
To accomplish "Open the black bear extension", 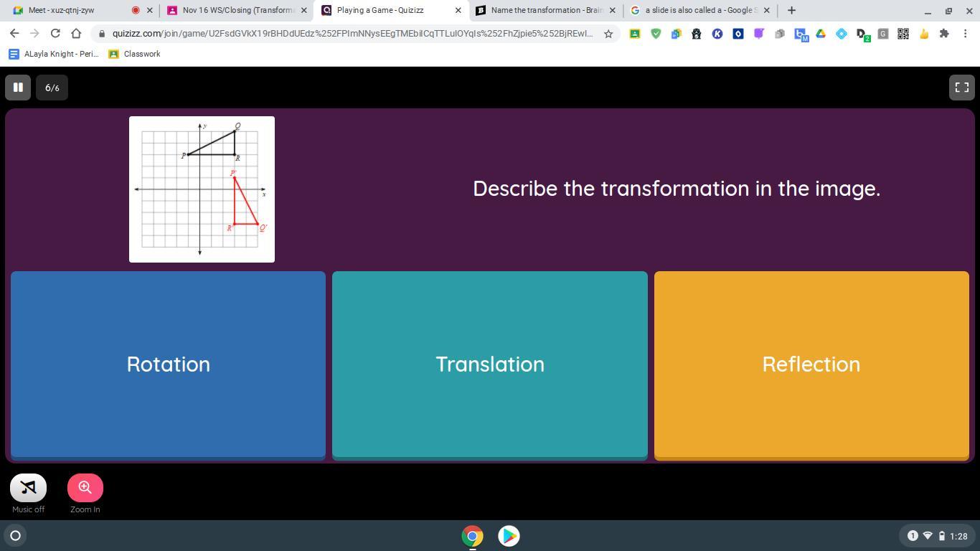I will point(696,34).
